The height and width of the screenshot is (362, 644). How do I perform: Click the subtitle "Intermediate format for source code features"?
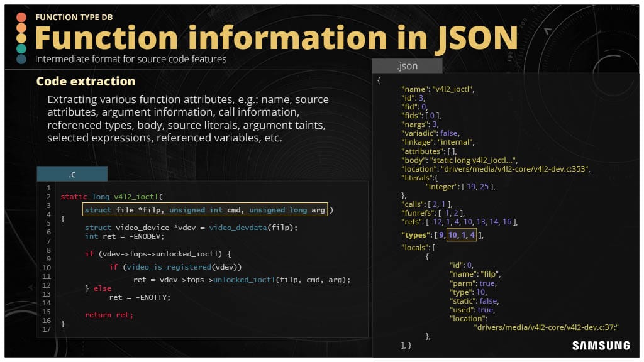click(x=131, y=59)
